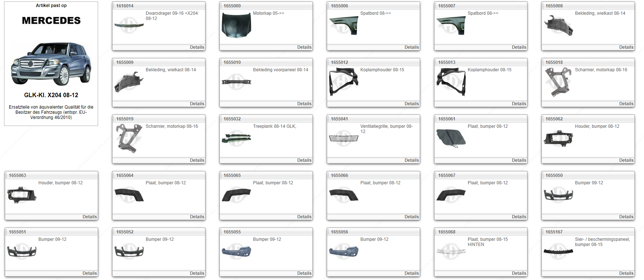Image resolution: width=644 pixels, height=280 pixels.
Task: View Details for Bekleding voorpaneel 1655010
Action: [x=304, y=104]
